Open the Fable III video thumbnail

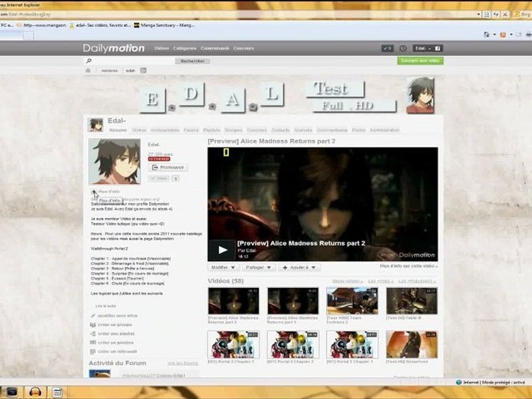pyautogui.click(x=412, y=301)
